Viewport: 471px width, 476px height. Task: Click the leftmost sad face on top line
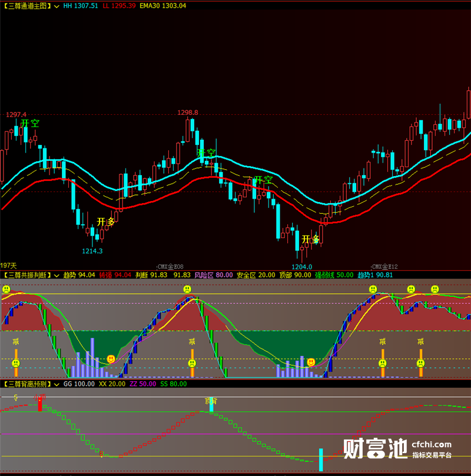(6, 289)
